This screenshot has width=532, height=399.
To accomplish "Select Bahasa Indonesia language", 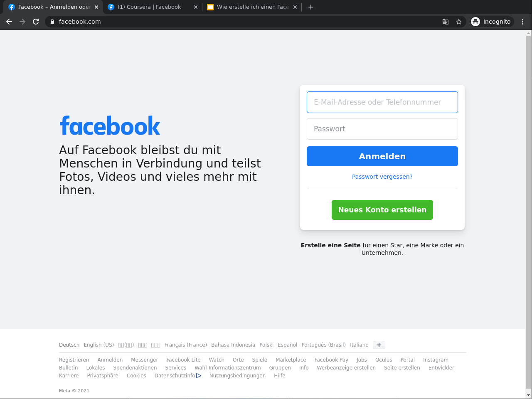I will tap(233, 345).
